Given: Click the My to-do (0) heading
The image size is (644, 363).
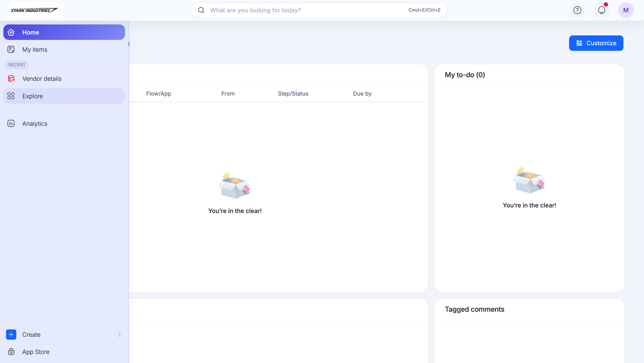Looking at the screenshot, I should pos(465,75).
